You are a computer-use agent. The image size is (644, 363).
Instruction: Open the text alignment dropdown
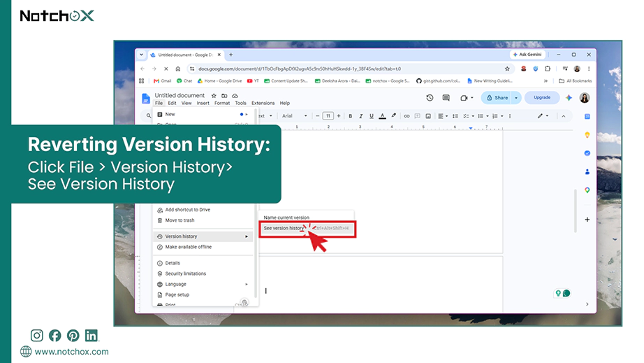click(442, 116)
